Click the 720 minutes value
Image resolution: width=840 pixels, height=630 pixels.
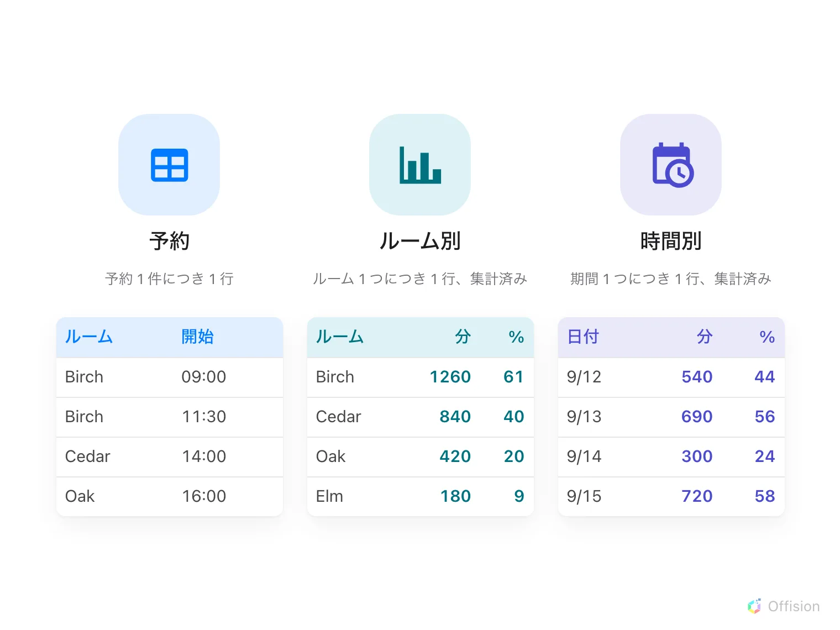[x=697, y=496]
